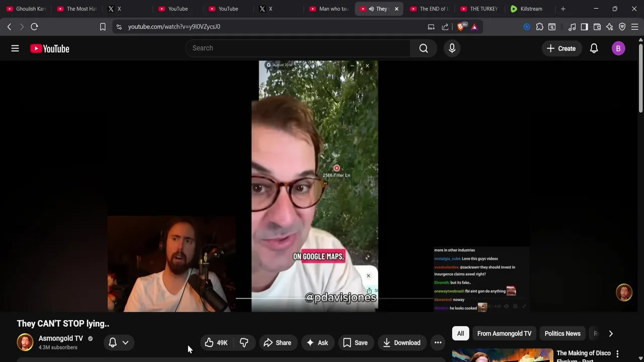Click the video player progress bar
Screen dimensions: 644x362
tap(335, 298)
